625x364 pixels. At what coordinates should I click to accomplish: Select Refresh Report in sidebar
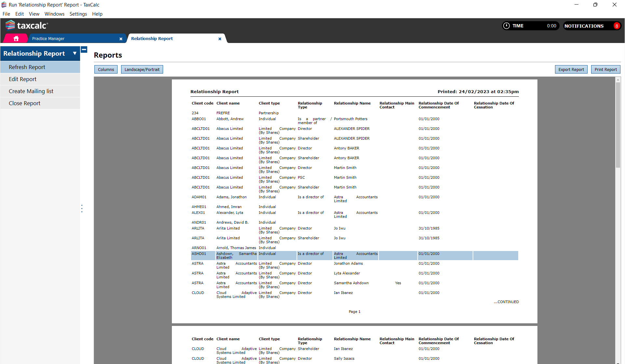tap(27, 67)
